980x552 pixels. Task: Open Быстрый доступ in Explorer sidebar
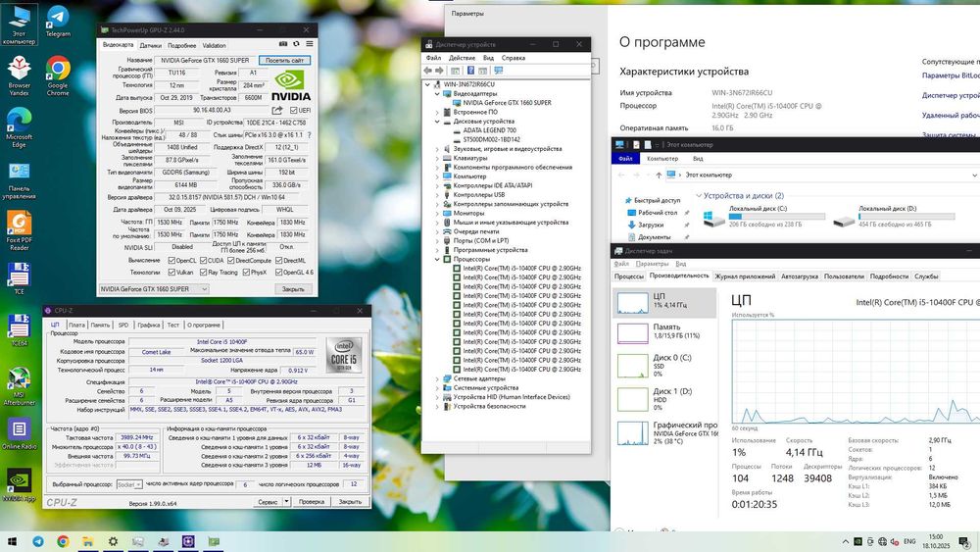point(657,201)
